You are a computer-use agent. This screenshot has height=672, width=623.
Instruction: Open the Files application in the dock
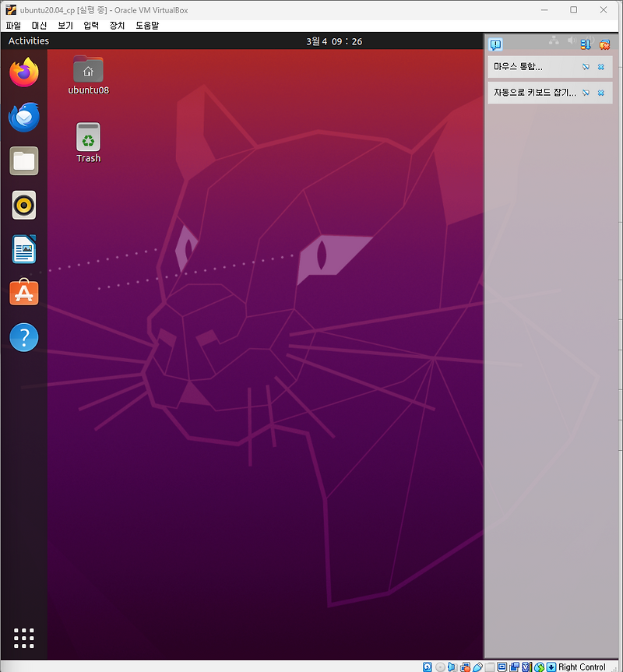[x=23, y=160]
